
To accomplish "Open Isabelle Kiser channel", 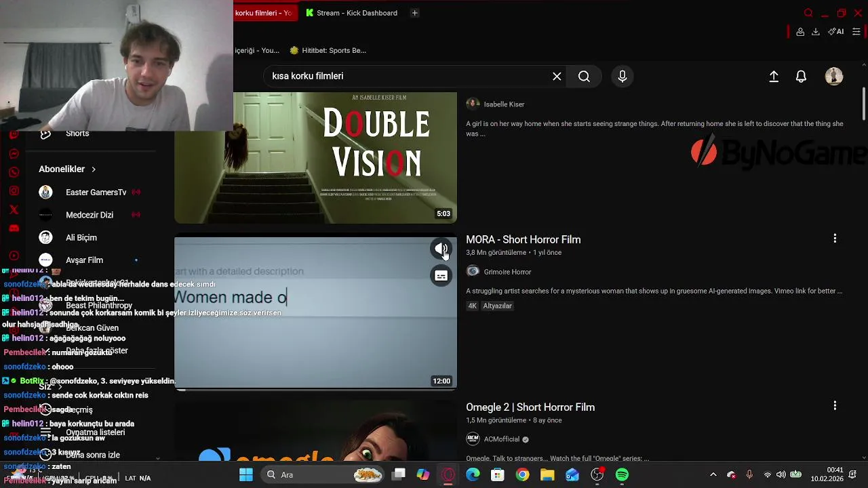I will click(504, 104).
